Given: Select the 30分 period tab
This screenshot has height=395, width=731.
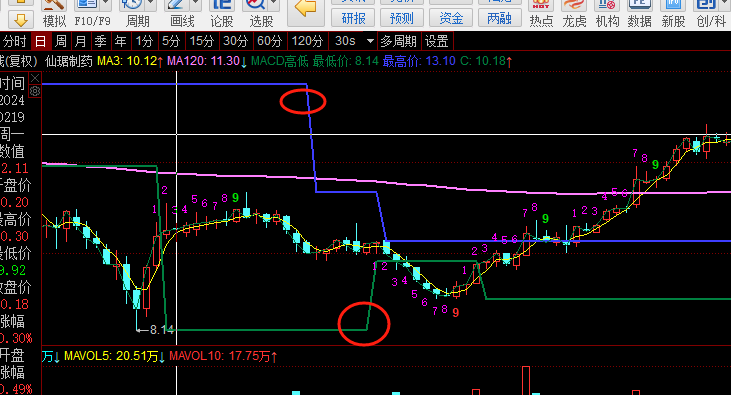Looking at the screenshot, I should pyautogui.click(x=235, y=41).
